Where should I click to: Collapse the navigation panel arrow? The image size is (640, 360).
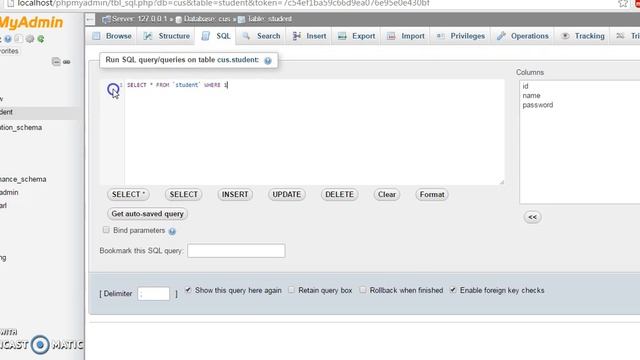tap(90, 19)
